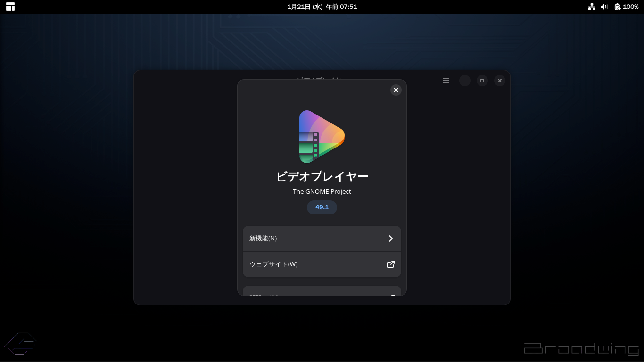
Task: Select the ビデオプレイヤー title text
Action: [x=322, y=177]
